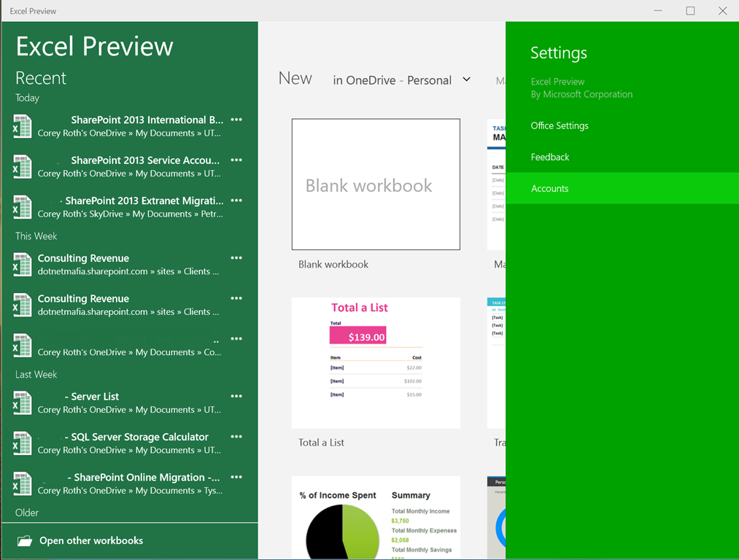Open the SharePoint 2013 International B... workbook title
The height and width of the screenshot is (560, 739).
pos(147,120)
